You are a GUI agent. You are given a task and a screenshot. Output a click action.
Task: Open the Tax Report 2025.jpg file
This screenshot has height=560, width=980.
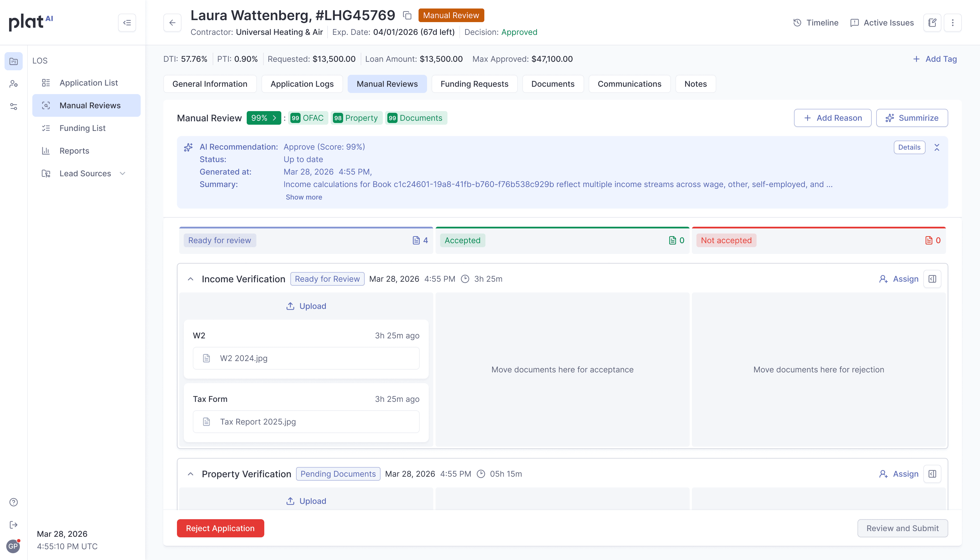(x=306, y=421)
